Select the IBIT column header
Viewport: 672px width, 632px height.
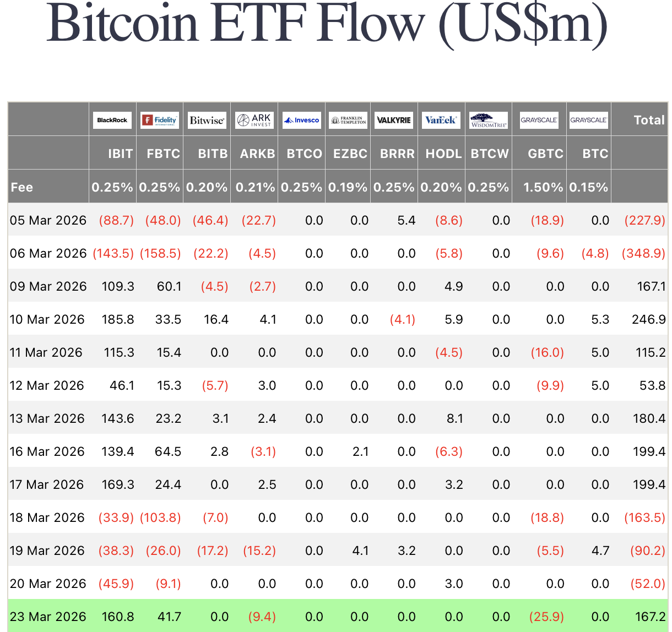[120, 154]
